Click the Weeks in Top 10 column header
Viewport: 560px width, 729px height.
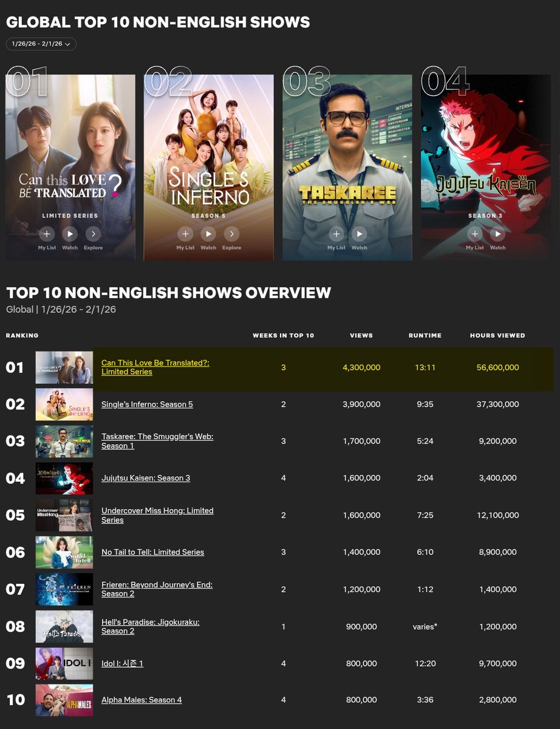tap(283, 335)
